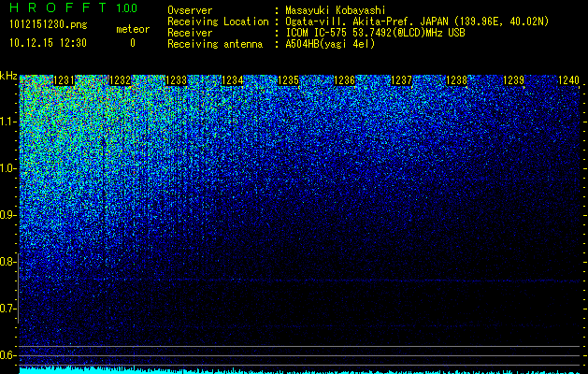Click the 1236 time marker

pyautogui.click(x=344, y=80)
